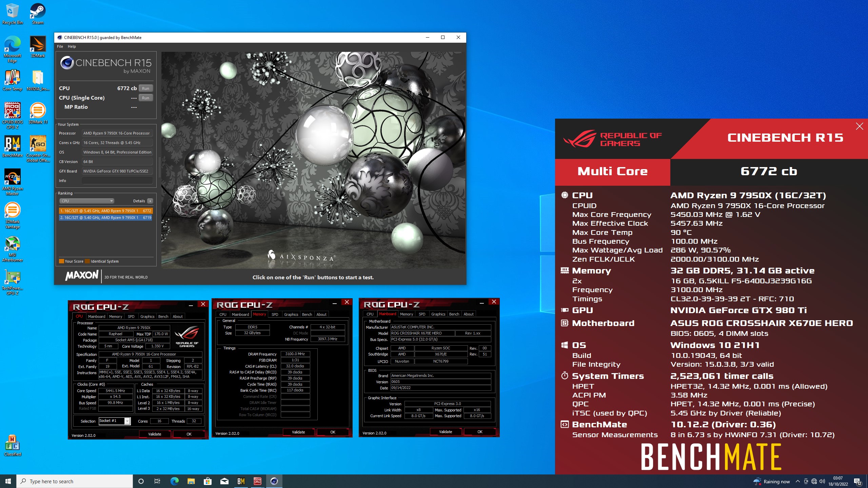Select ranking entry with score 6772
This screenshot has height=488, width=868.
click(106, 211)
